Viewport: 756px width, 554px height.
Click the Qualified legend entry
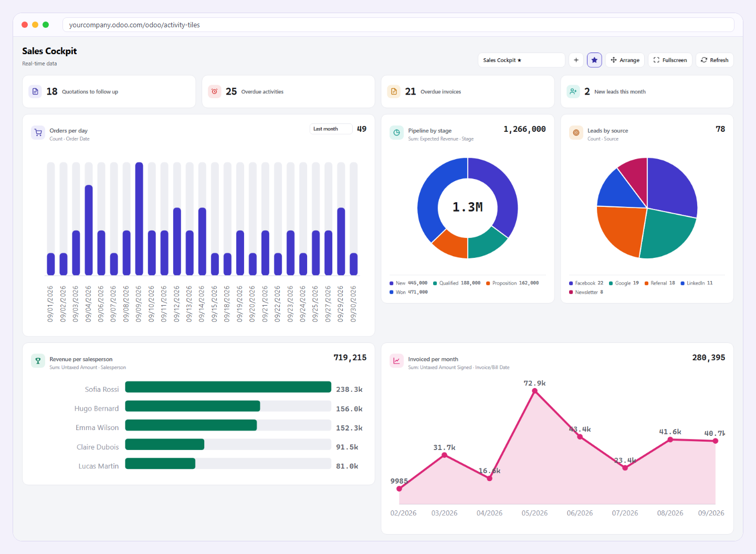point(457,283)
